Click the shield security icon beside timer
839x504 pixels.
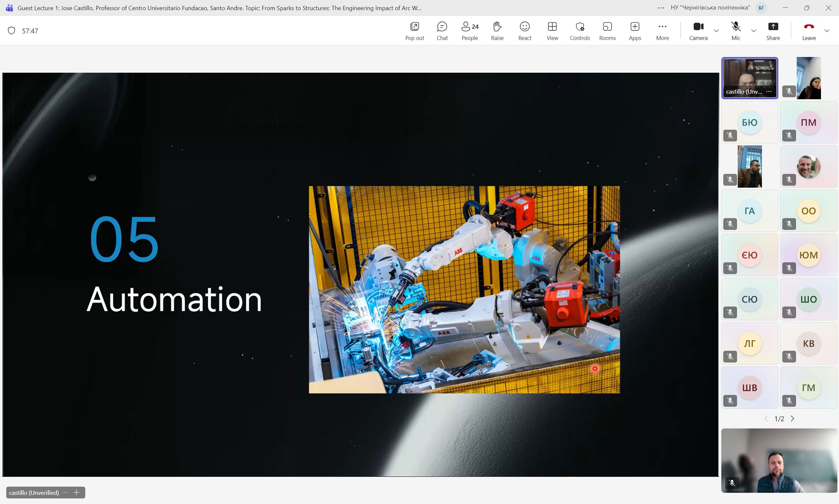pos(11,31)
